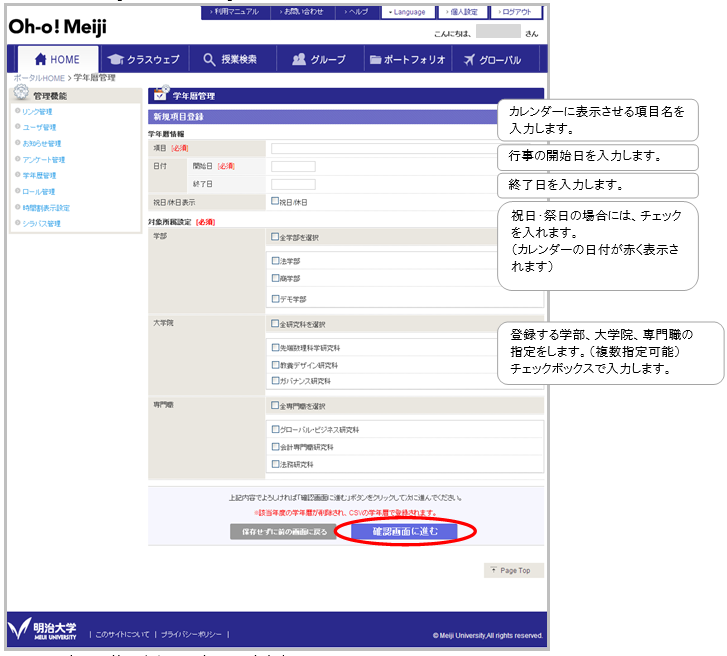This screenshot has width=727, height=656.
Task: Open リンク管理 in sidebar
Action: [x=37, y=112]
